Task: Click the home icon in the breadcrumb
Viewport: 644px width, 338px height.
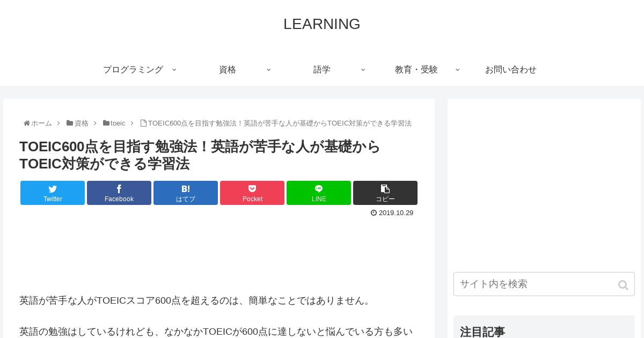Action: (x=27, y=123)
